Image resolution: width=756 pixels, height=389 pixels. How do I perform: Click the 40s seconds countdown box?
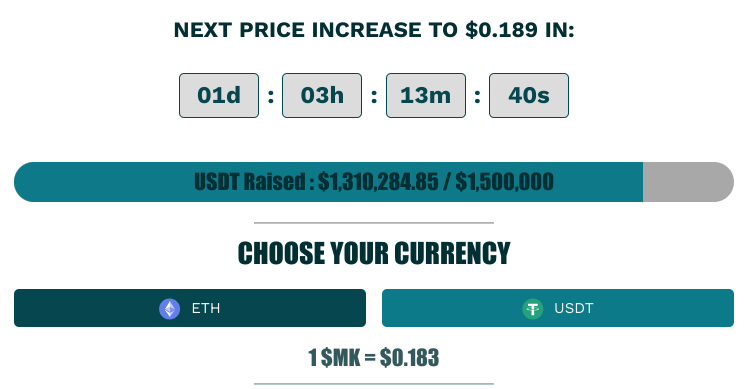coord(529,95)
